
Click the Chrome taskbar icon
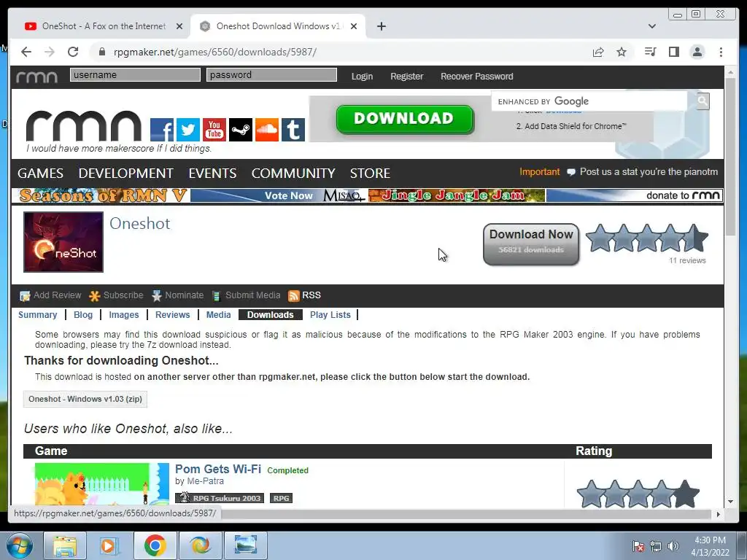(x=155, y=545)
